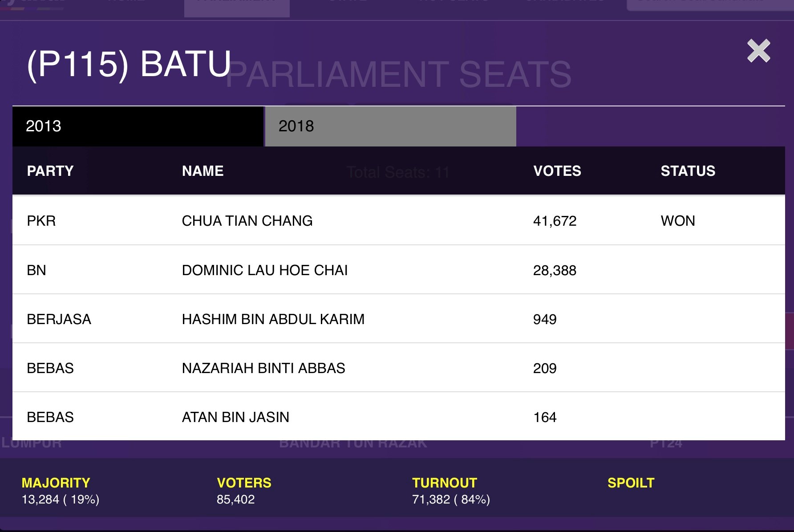Click the STATUS column header
The width and height of the screenshot is (794, 532).
(688, 171)
